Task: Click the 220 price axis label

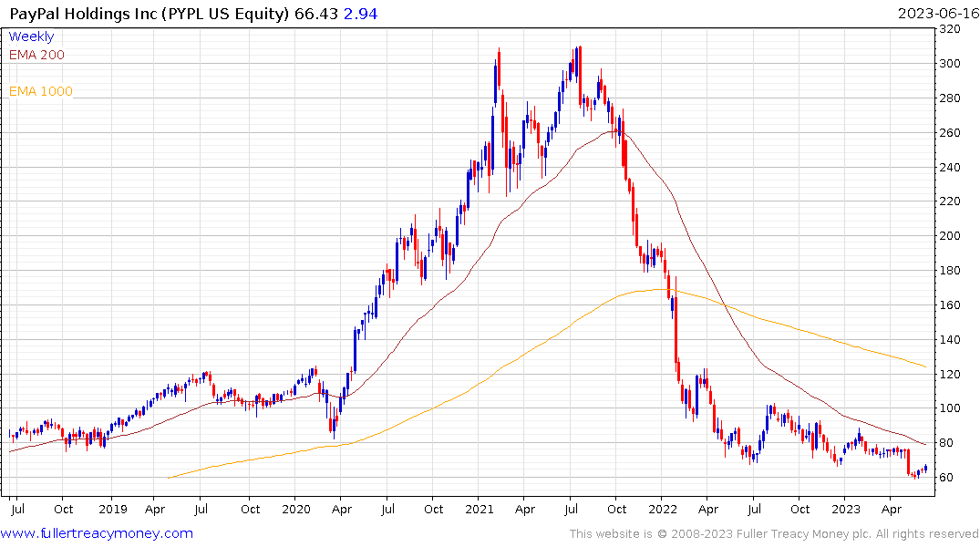Action: pyautogui.click(x=950, y=201)
